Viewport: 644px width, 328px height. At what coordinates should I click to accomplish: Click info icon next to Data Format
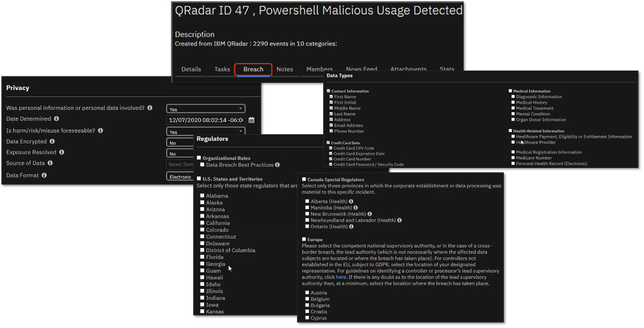point(44,175)
